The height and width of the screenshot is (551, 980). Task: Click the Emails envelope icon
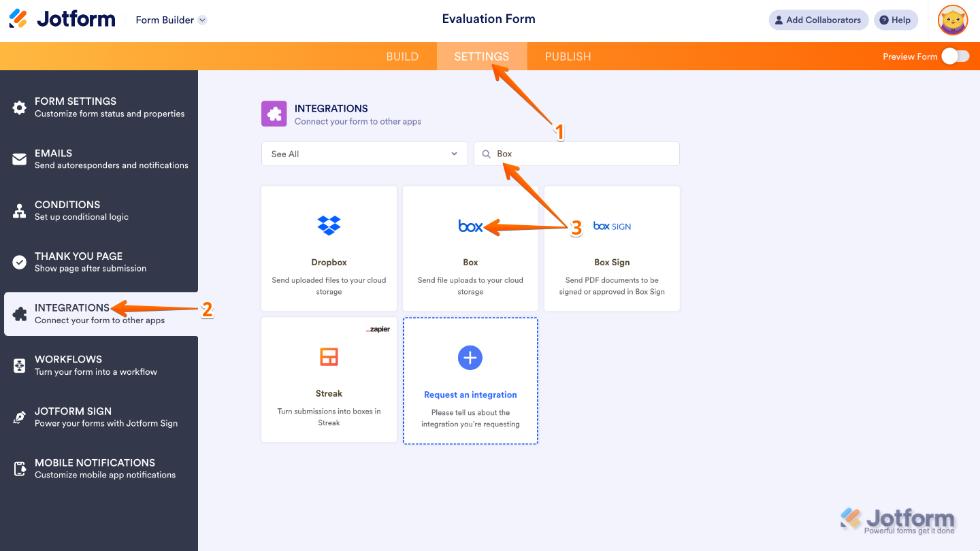[x=20, y=159]
